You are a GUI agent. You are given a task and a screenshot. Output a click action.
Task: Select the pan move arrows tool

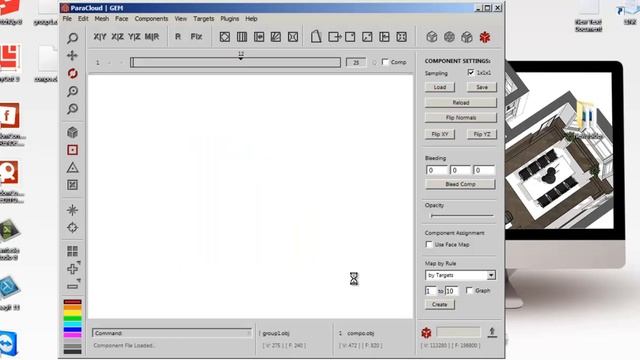[x=73, y=56]
